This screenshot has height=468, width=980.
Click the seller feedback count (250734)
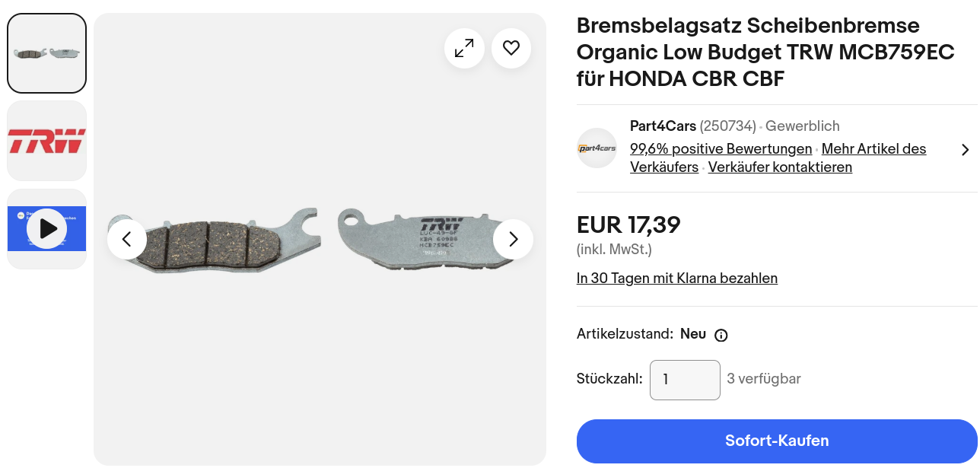coord(727,126)
